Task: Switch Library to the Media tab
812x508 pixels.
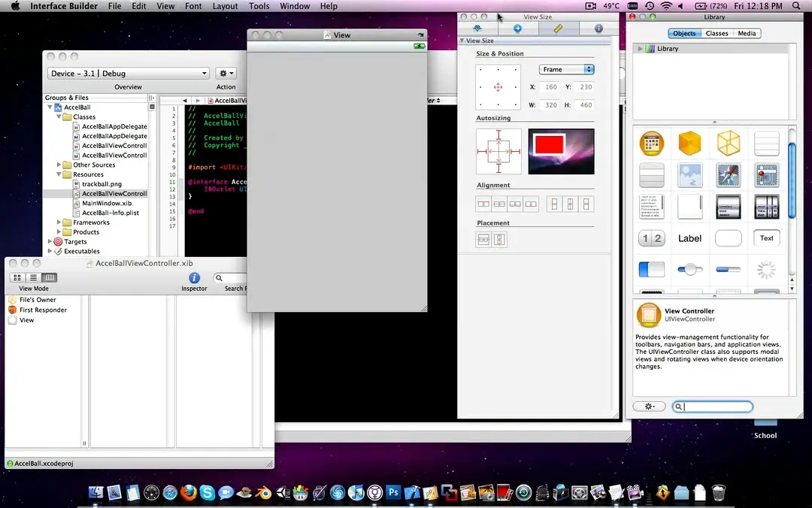Action: click(x=747, y=33)
